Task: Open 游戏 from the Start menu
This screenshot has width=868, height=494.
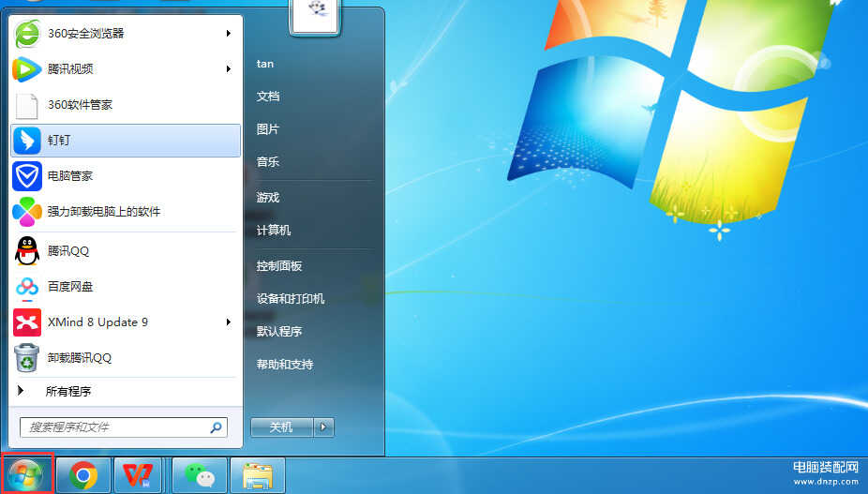Action: point(268,197)
